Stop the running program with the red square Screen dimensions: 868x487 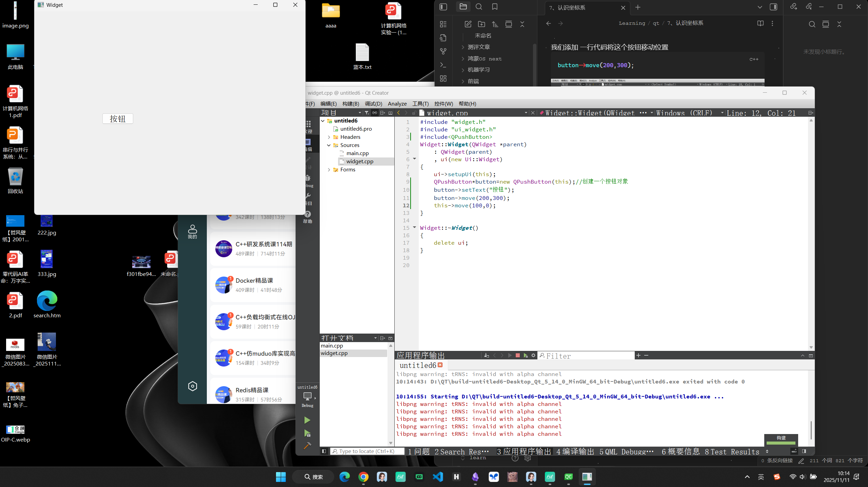517,355
